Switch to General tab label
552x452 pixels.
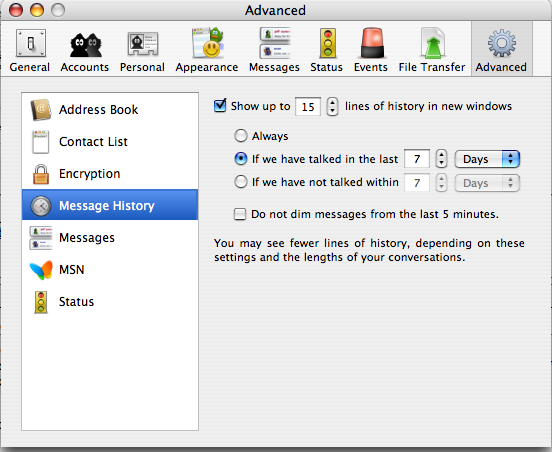click(x=30, y=67)
